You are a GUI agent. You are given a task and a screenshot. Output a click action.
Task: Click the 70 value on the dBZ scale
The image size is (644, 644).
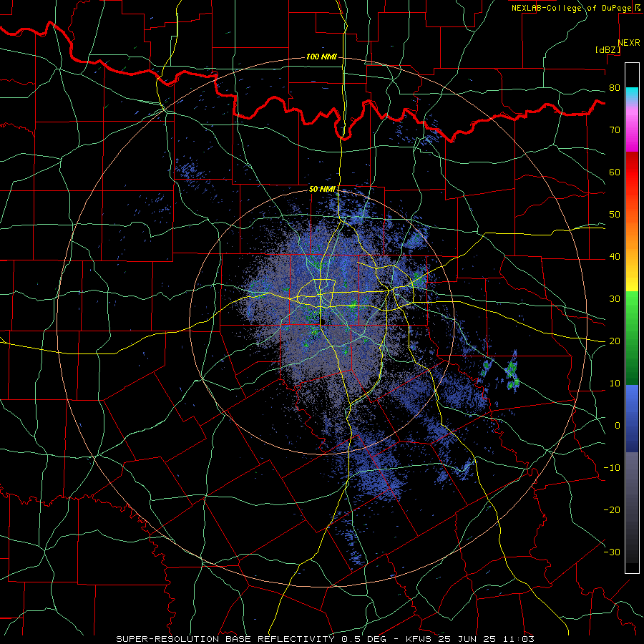coord(615,130)
